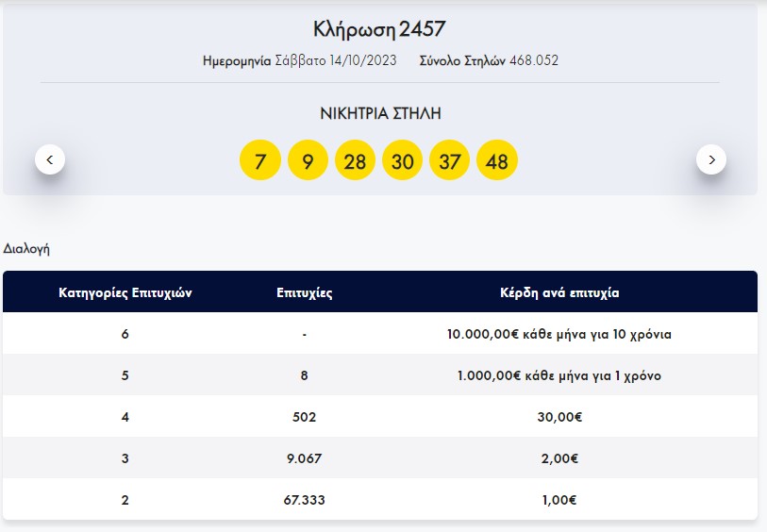767x532 pixels.
Task: Click the 502 winners count cell
Action: point(304,417)
